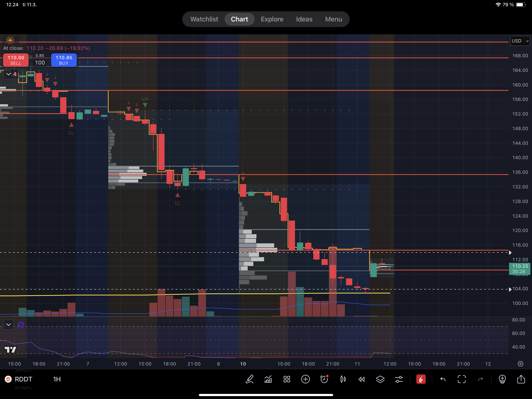
Task: Open the USD currency dropdown
Action: pyautogui.click(x=520, y=41)
